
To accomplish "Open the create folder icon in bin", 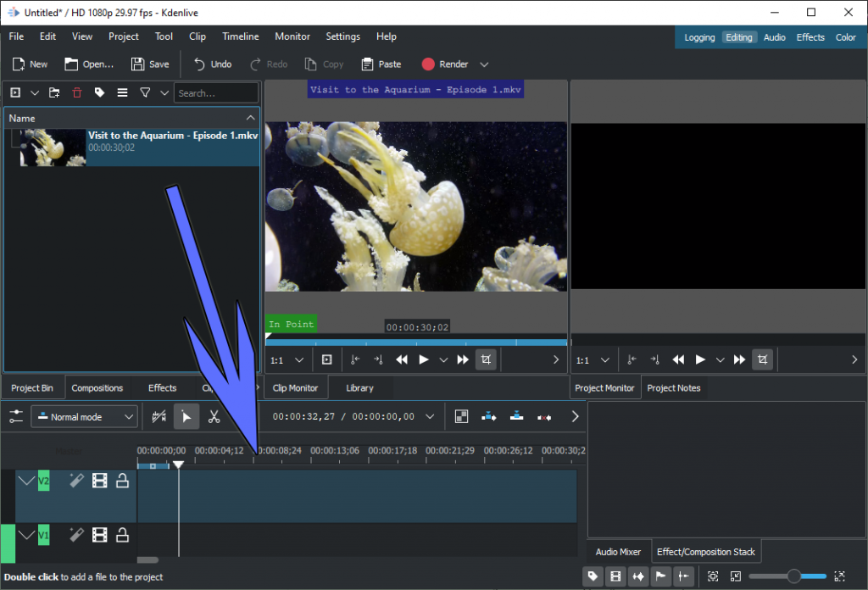I will 54,93.
